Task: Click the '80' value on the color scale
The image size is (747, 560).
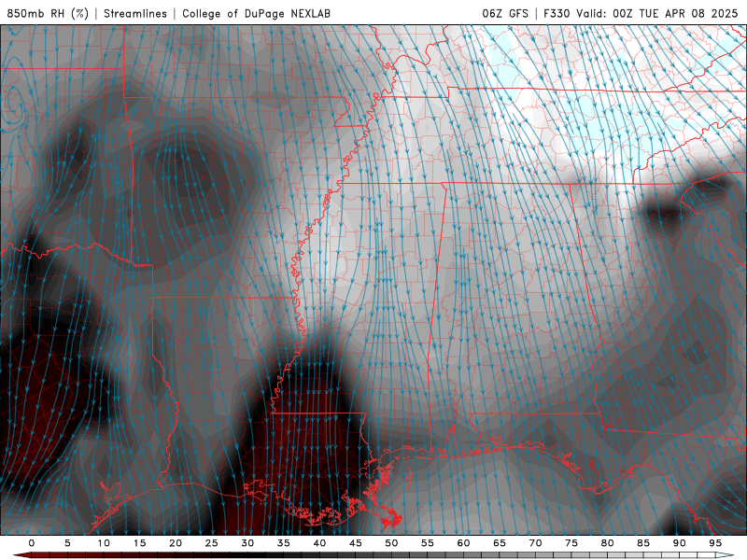Action: click(x=608, y=543)
